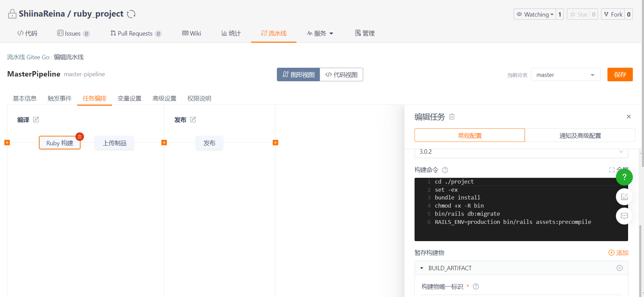Add a stage after 发布 using plus icon
This screenshot has height=297, width=644.
coord(275,143)
